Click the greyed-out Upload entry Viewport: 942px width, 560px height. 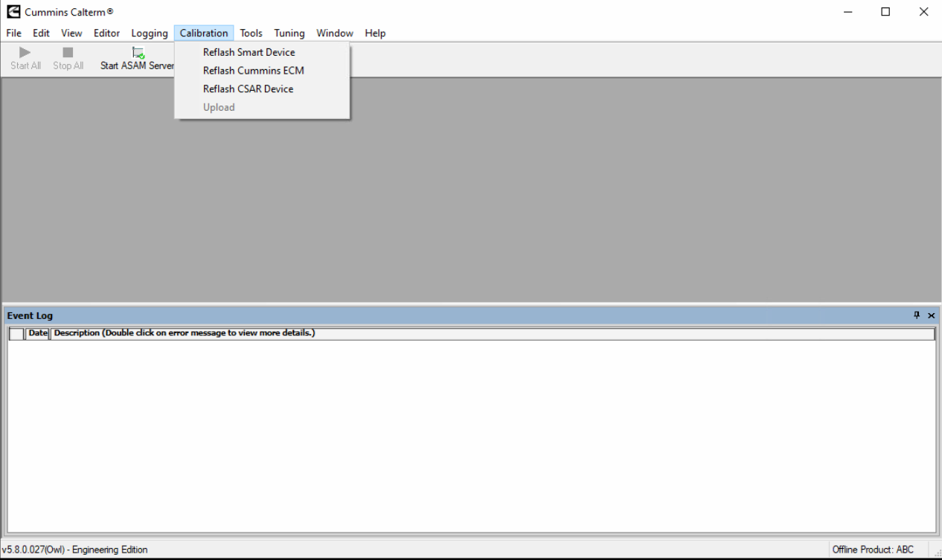(x=262, y=107)
